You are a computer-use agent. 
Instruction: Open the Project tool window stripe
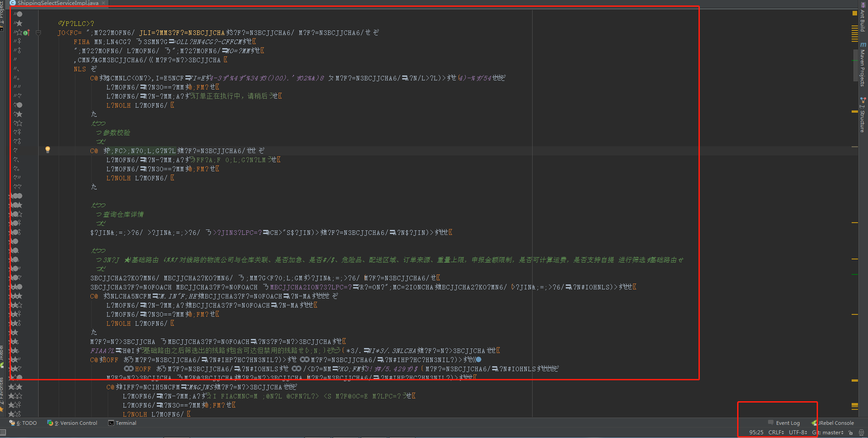(2, 14)
